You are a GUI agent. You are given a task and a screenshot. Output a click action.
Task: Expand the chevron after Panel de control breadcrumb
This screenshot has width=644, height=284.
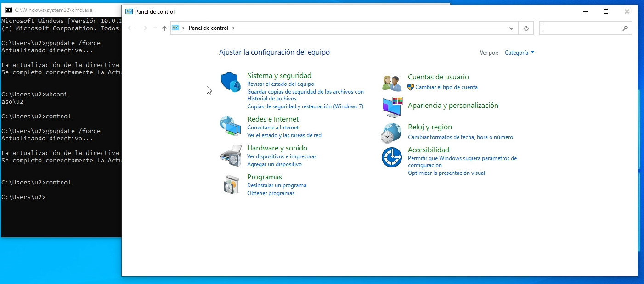pyautogui.click(x=233, y=28)
